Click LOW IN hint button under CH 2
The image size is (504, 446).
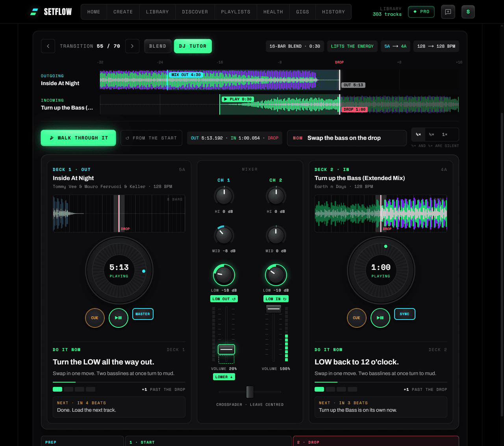(x=276, y=299)
